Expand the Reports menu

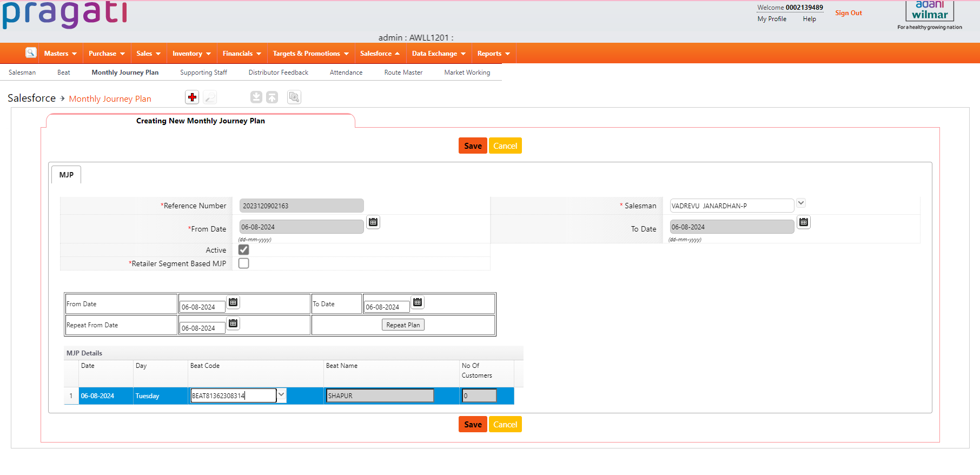point(493,54)
